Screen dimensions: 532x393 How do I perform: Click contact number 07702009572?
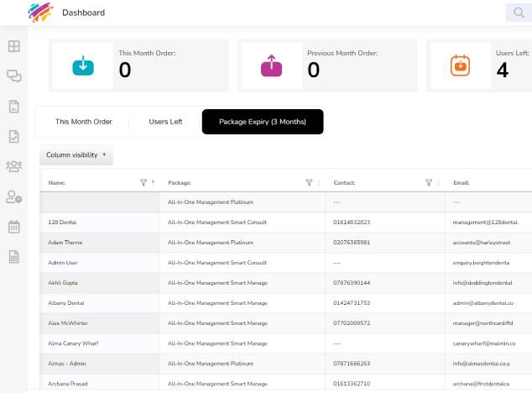[x=352, y=323]
